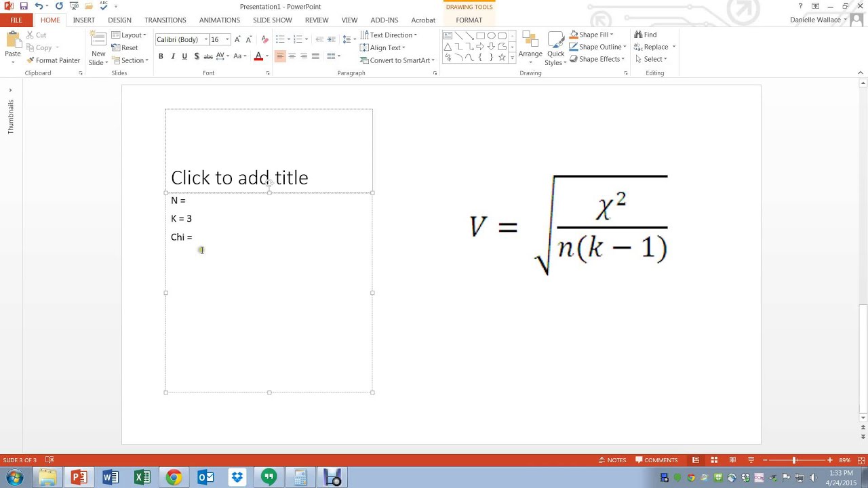This screenshot has height=488, width=868.
Task: Open the Arrange button menu
Action: 530,48
